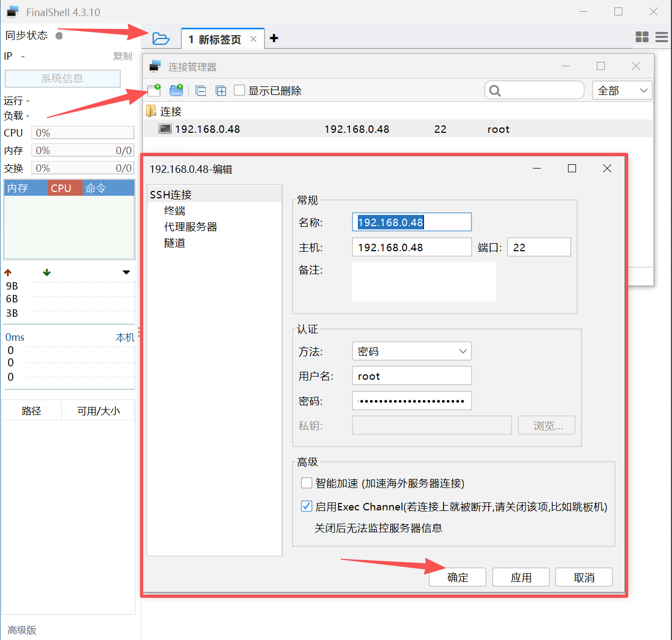This screenshot has width=672, height=640.
Task: Open the hamburger main menu icon
Action: coord(661,37)
